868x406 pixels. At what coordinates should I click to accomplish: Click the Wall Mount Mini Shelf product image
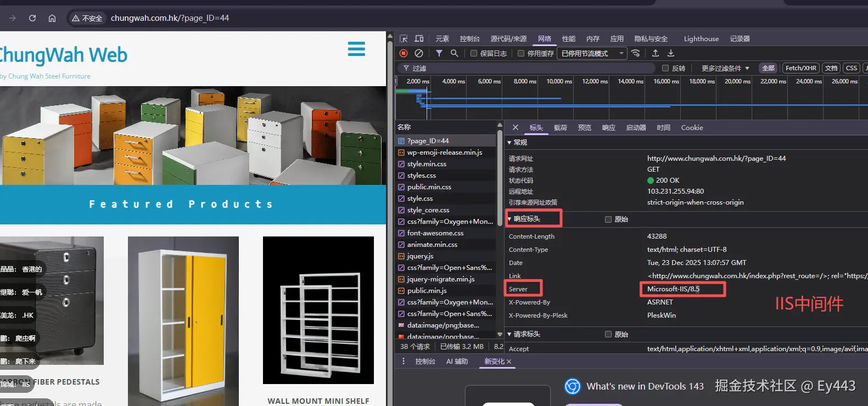(318, 310)
